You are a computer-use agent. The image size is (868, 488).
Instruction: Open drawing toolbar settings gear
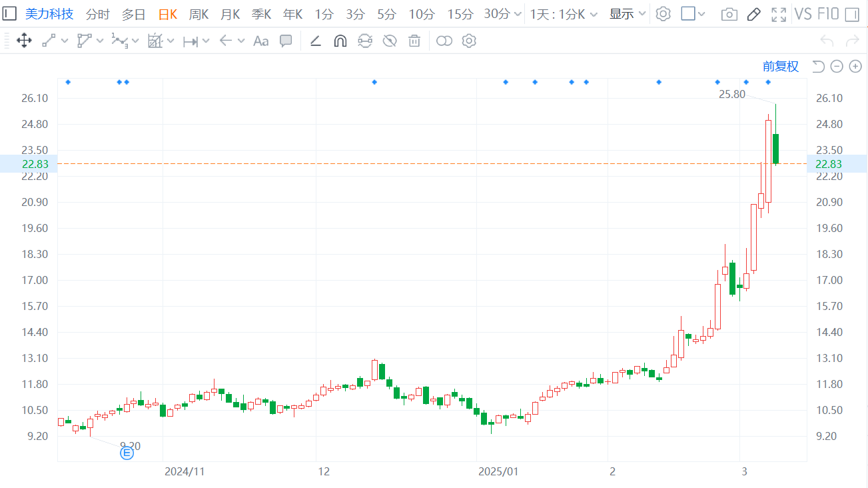coord(469,41)
